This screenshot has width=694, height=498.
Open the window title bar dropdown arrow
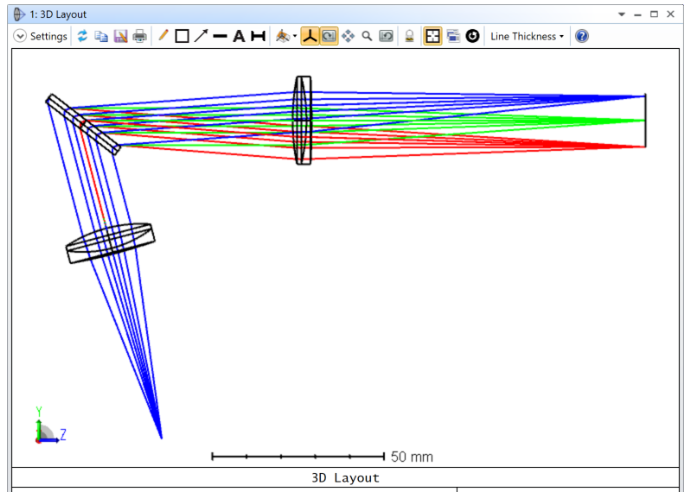(622, 14)
